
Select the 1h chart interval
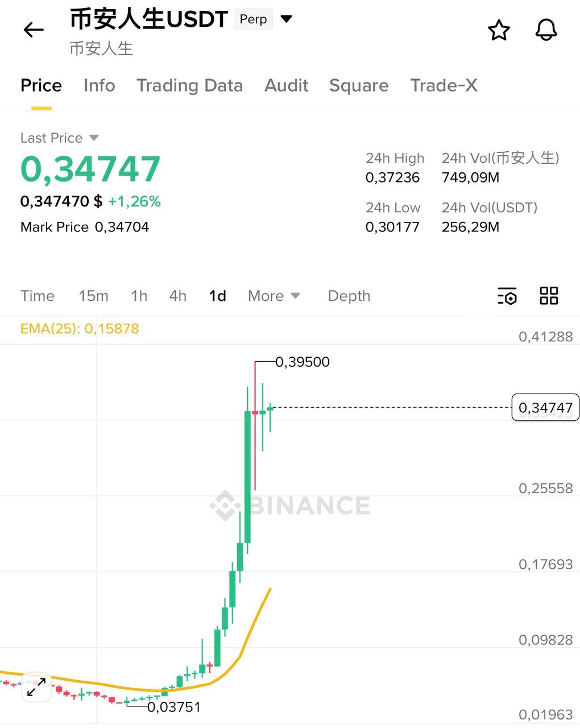coord(139,296)
